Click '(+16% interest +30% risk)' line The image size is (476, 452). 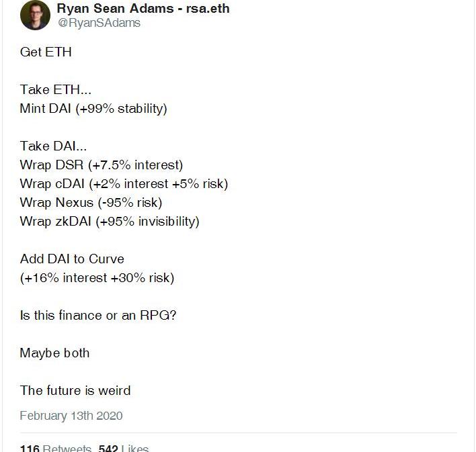(x=97, y=278)
